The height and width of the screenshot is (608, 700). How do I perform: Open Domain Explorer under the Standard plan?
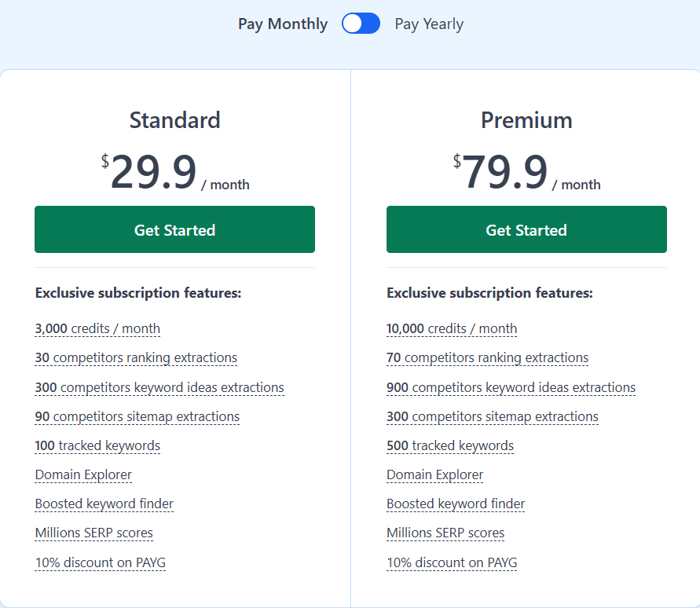click(83, 474)
